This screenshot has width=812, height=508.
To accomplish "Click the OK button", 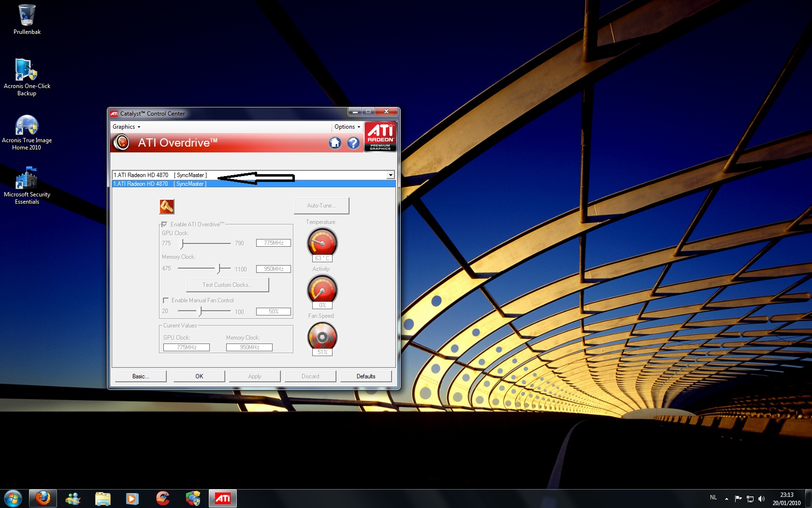I will [x=199, y=376].
